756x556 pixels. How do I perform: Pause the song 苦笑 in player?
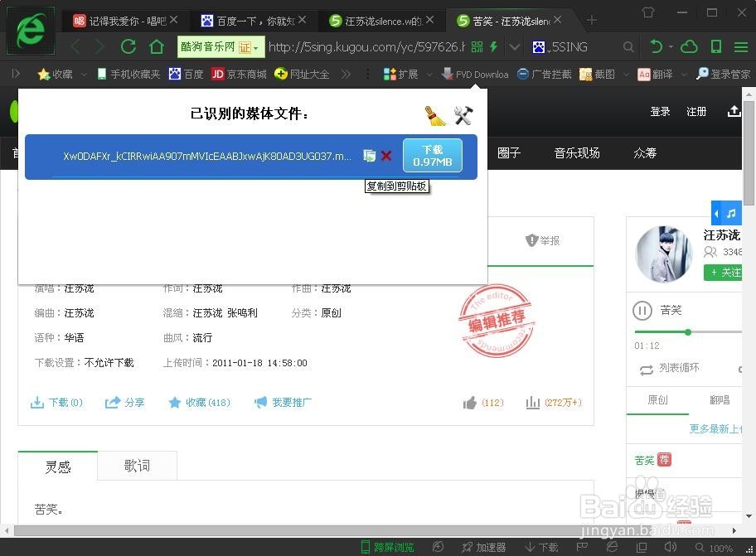tap(642, 311)
